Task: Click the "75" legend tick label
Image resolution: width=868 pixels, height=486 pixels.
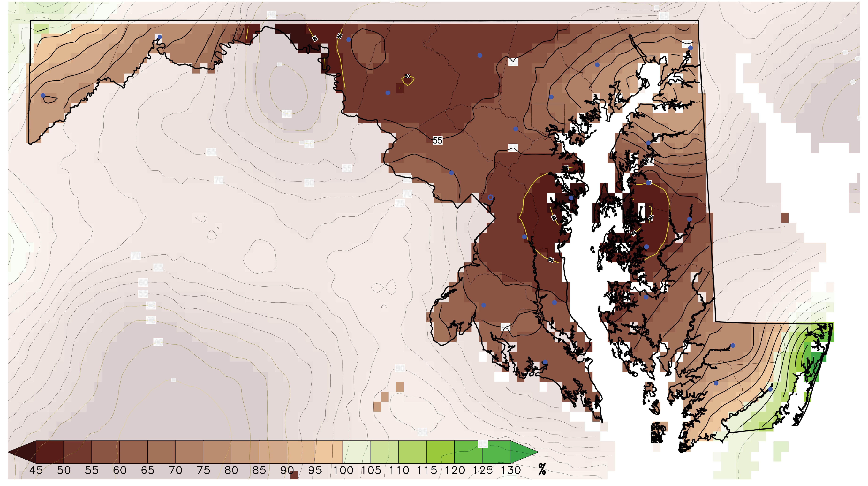Action: tap(203, 470)
